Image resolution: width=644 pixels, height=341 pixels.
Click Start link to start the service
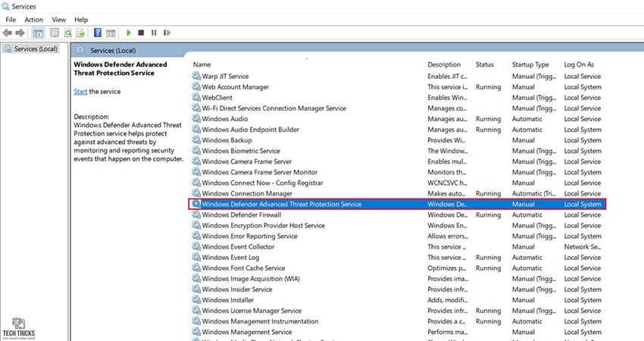pos(80,92)
